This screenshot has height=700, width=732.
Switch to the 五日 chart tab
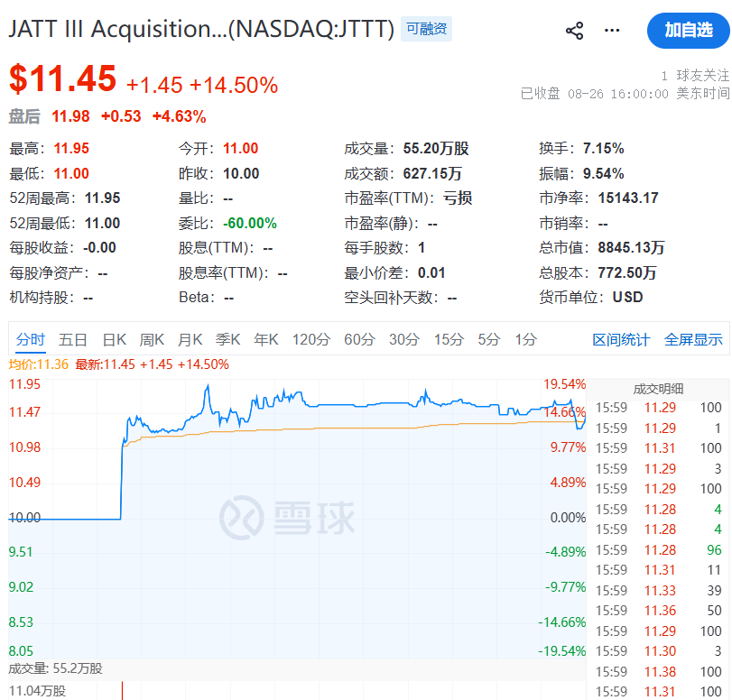[x=73, y=339]
